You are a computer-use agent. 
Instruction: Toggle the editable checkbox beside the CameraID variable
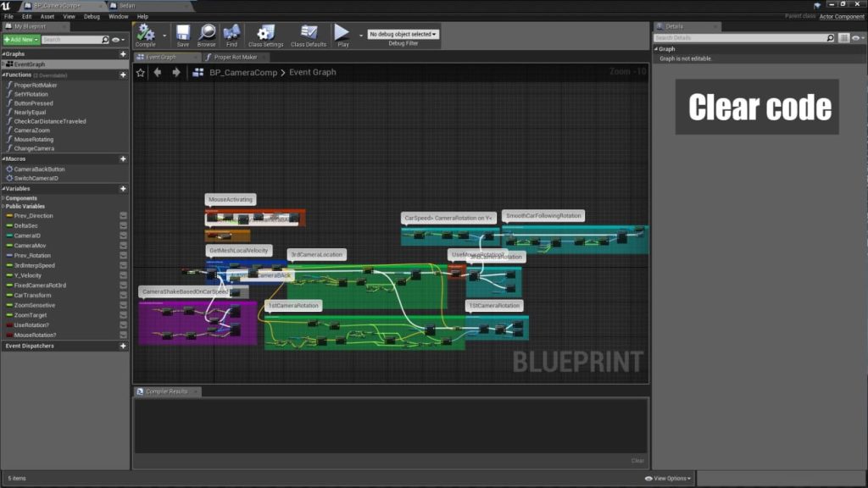coord(123,236)
